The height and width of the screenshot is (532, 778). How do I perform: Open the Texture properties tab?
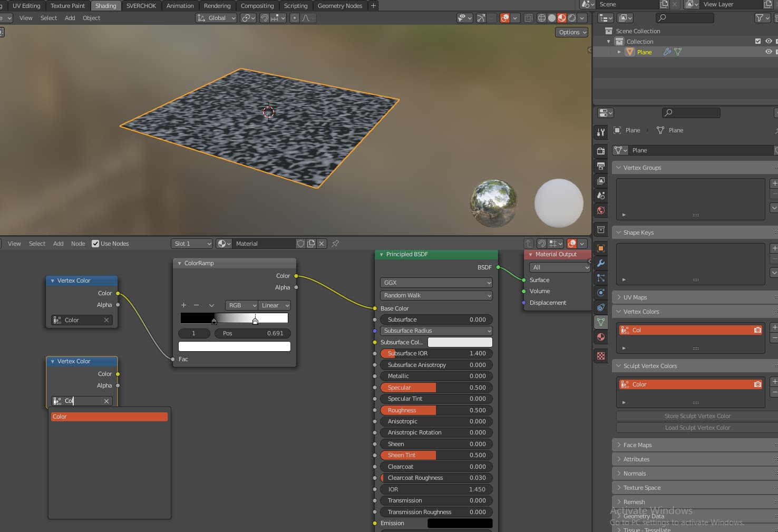pyautogui.click(x=600, y=356)
